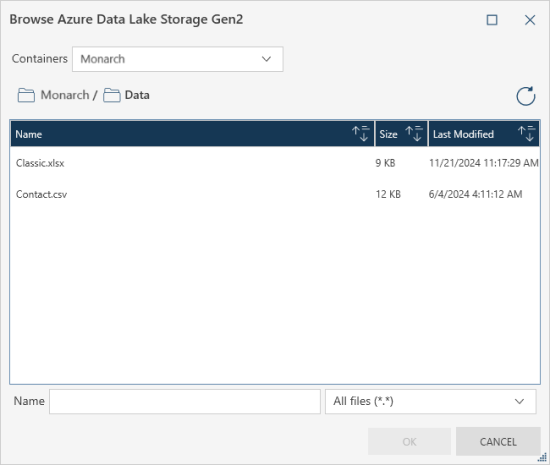Click the 12 KB size cell
Screen dimensions: 550x465
coord(388,194)
